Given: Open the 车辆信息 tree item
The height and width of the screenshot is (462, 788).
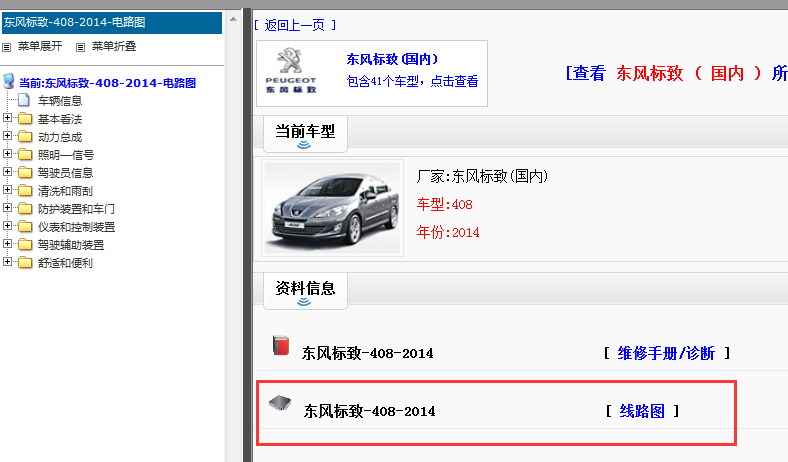Looking at the screenshot, I should point(60,101).
